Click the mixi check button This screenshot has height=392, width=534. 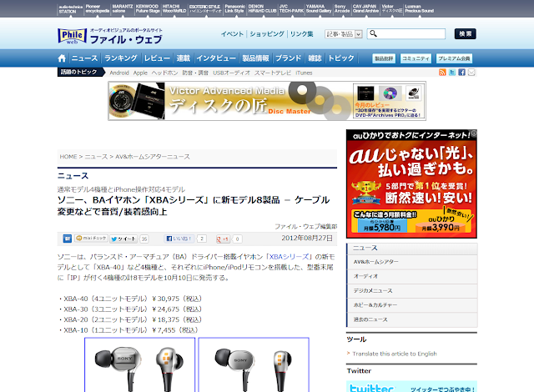[91, 239]
